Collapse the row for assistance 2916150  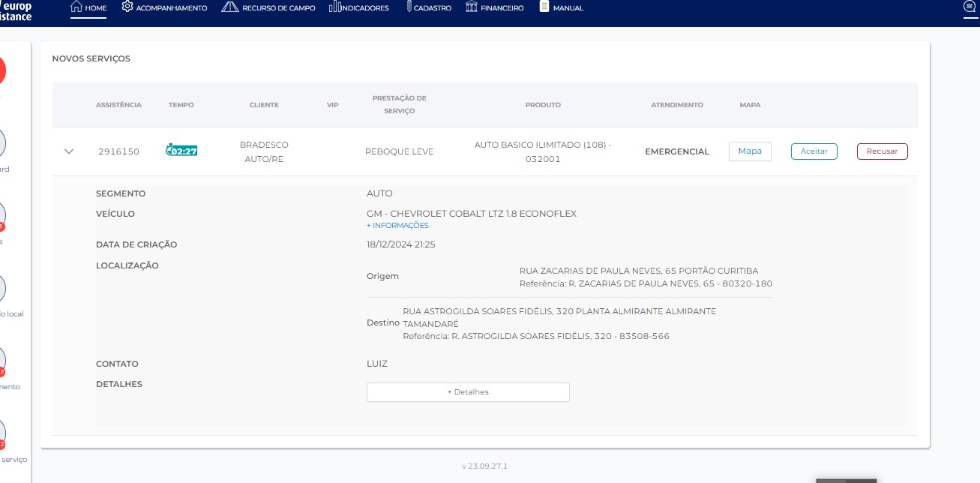click(x=69, y=151)
